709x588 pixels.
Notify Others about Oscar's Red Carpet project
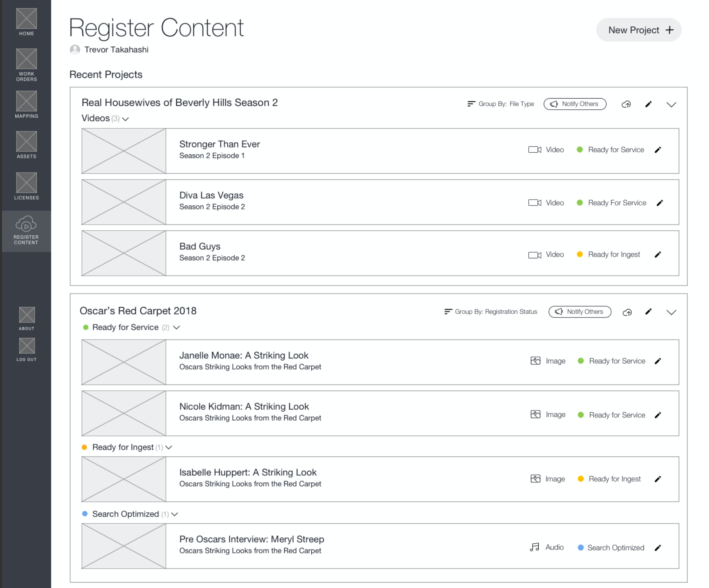580,312
